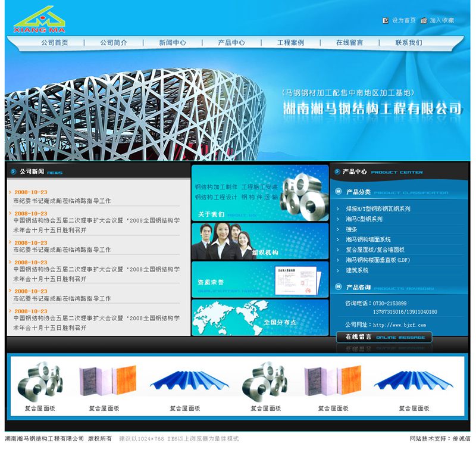Open the 全国分布点 world map banner

(x=259, y=317)
